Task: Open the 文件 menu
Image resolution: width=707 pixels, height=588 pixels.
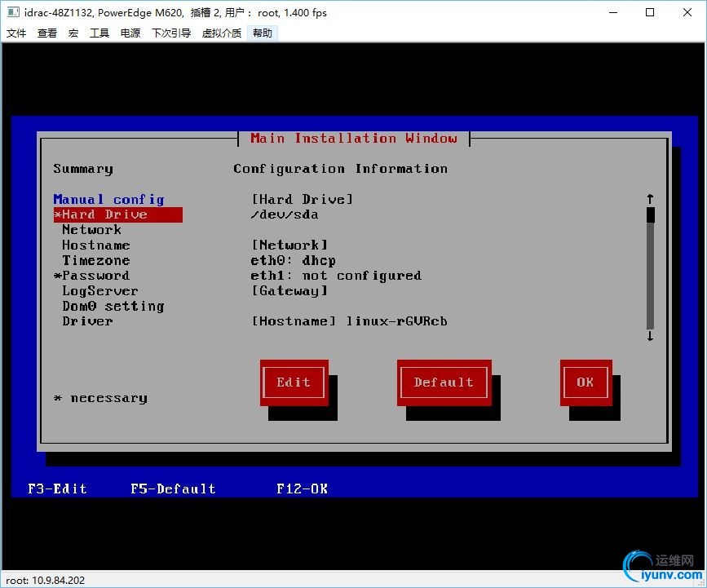Action: point(16,33)
